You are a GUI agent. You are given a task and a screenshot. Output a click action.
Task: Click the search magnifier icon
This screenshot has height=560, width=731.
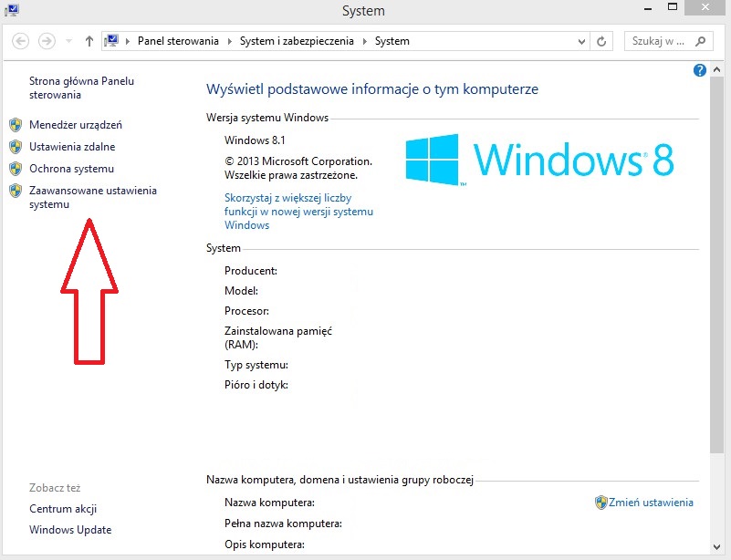coord(700,41)
